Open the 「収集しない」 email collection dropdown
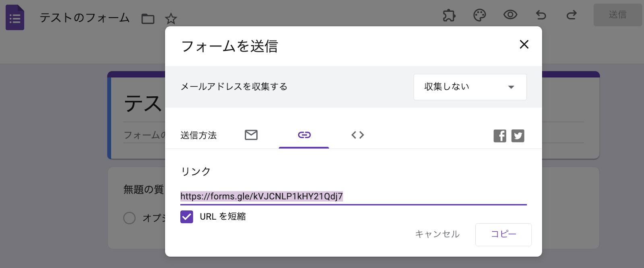Image resolution: width=644 pixels, height=268 pixels. pos(470,87)
